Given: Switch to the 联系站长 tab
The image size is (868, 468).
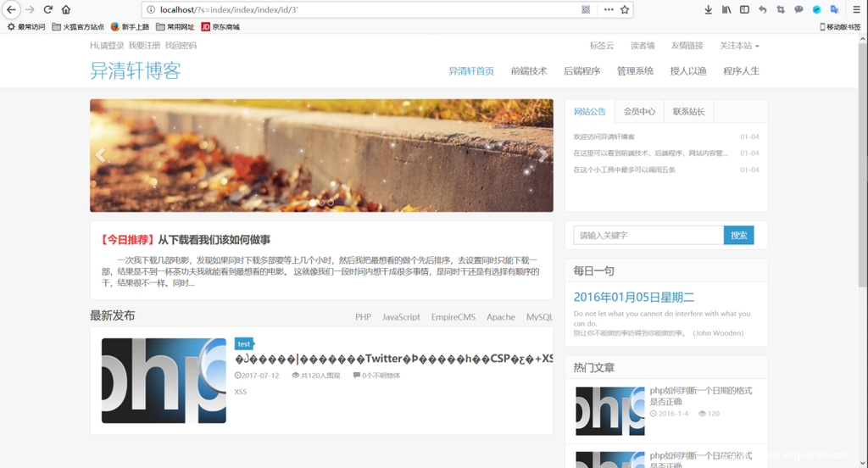Looking at the screenshot, I should (x=689, y=112).
